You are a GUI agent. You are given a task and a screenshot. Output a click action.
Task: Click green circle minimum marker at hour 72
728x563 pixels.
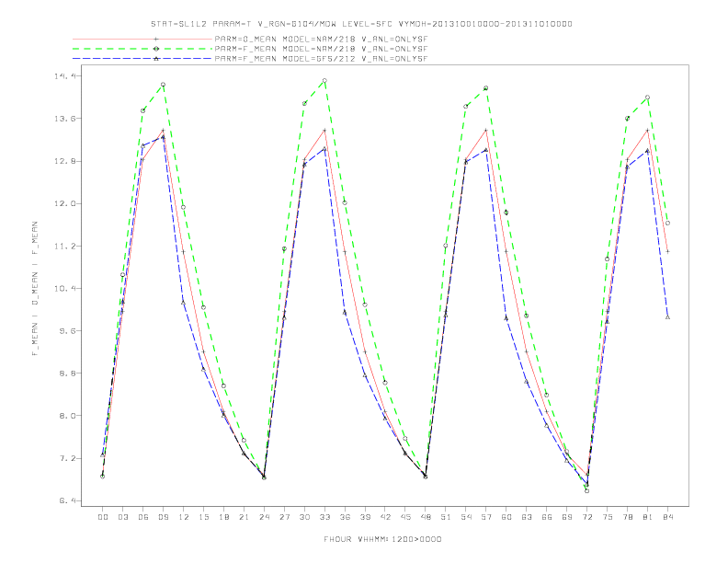point(586,491)
